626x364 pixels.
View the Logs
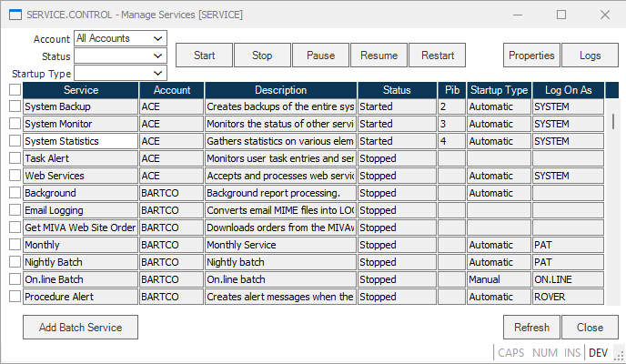coord(590,56)
